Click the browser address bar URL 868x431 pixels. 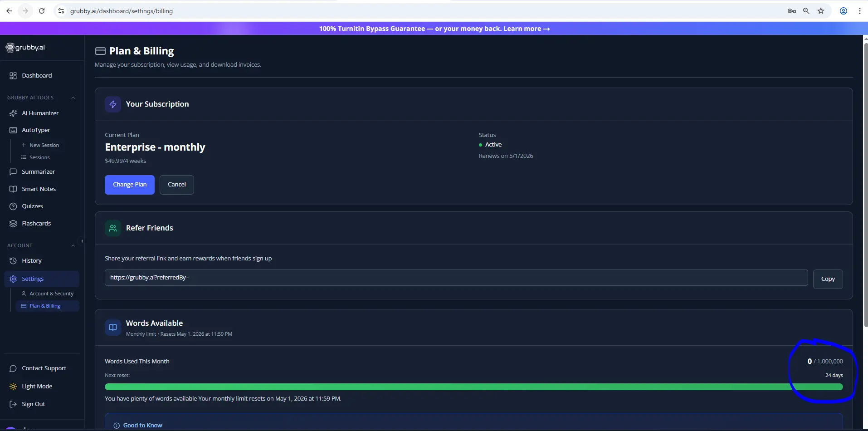[x=122, y=11]
